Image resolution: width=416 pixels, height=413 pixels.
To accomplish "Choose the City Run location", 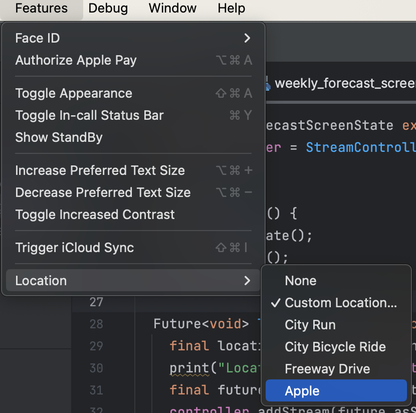I will point(336,325).
